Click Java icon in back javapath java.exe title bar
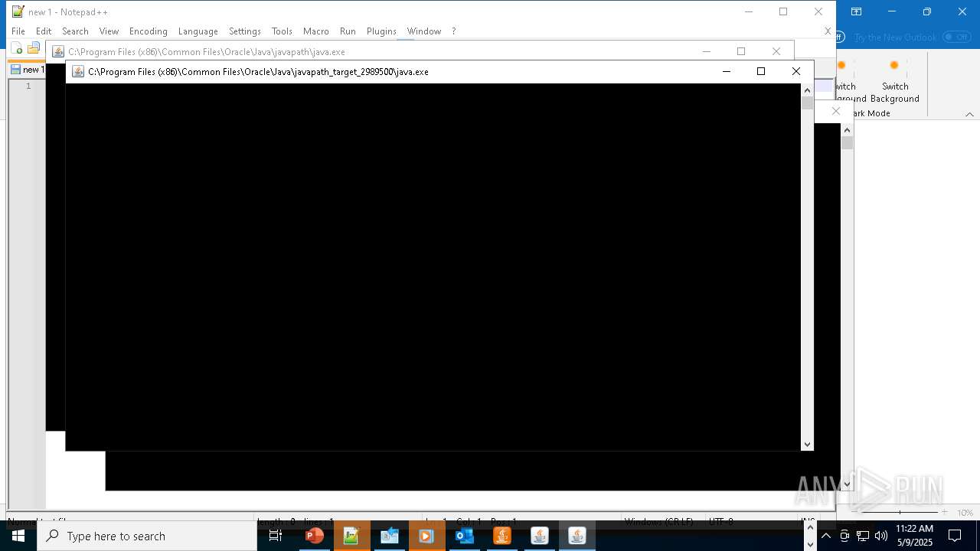Screen dimensions: 980x551 [58, 52]
